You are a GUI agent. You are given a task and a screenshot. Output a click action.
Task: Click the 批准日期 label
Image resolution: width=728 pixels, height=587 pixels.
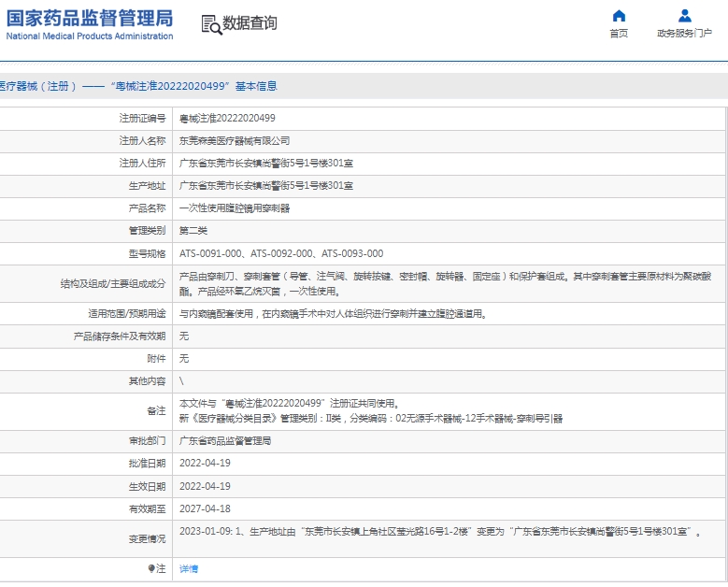click(x=147, y=463)
